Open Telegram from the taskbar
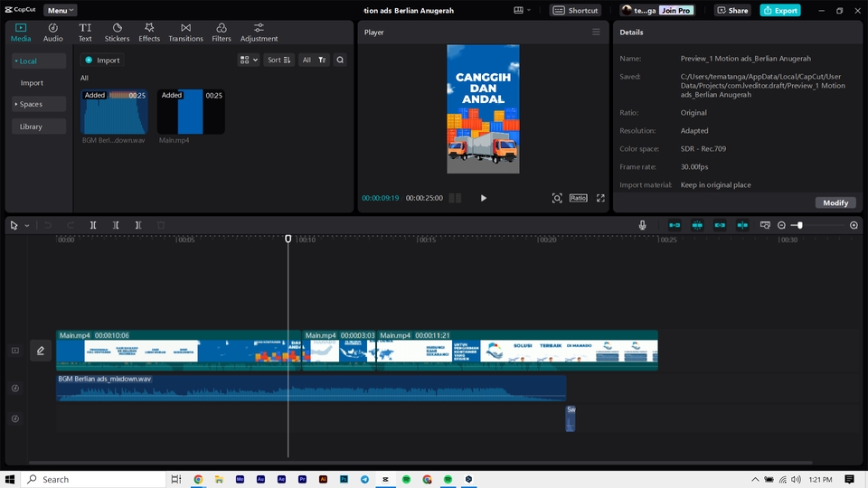Image resolution: width=868 pixels, height=488 pixels. [364, 479]
